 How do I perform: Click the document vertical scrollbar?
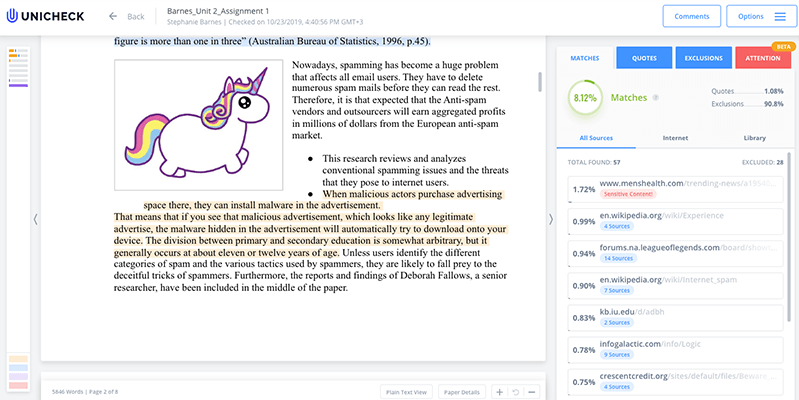tap(540, 82)
